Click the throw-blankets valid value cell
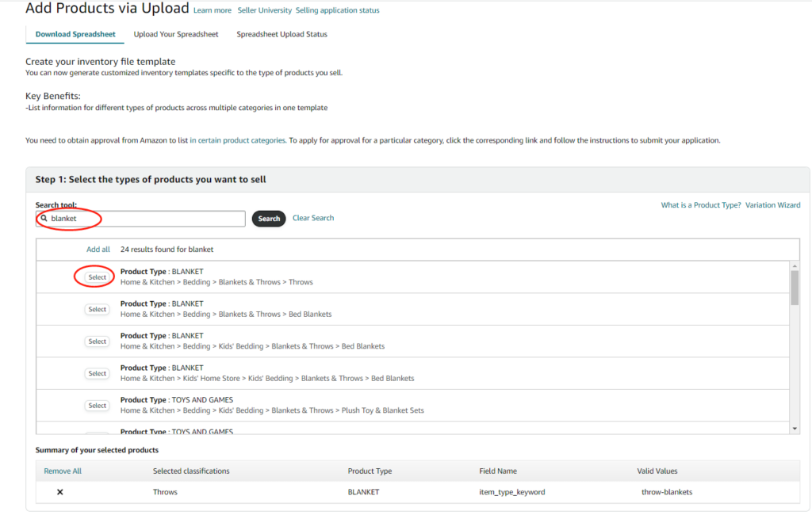 pos(667,492)
